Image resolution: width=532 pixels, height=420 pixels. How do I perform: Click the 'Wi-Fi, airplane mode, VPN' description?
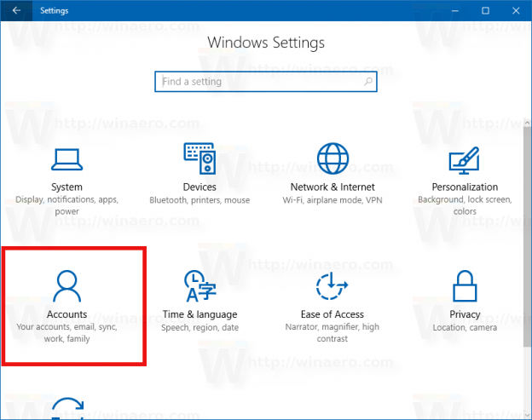pyautogui.click(x=332, y=200)
